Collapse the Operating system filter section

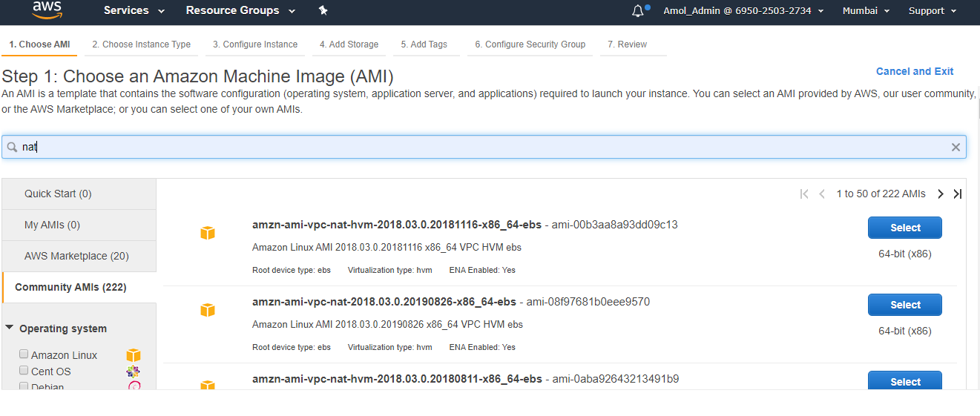pos(10,328)
